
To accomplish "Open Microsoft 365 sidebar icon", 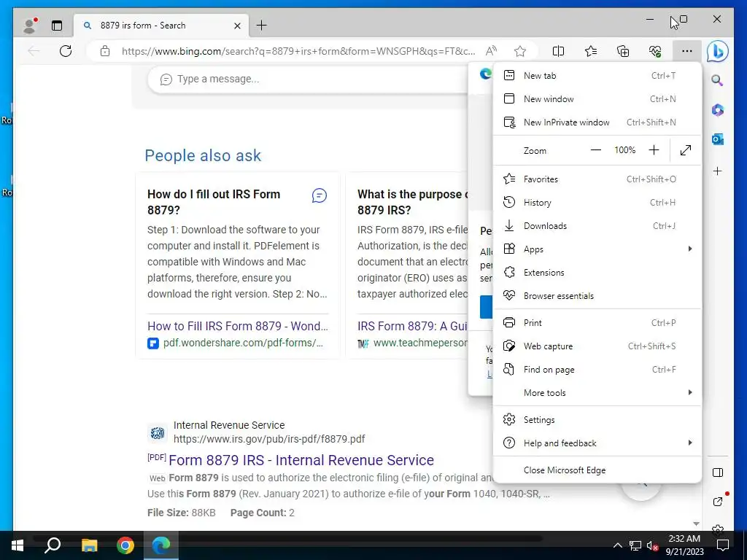I will point(718,110).
